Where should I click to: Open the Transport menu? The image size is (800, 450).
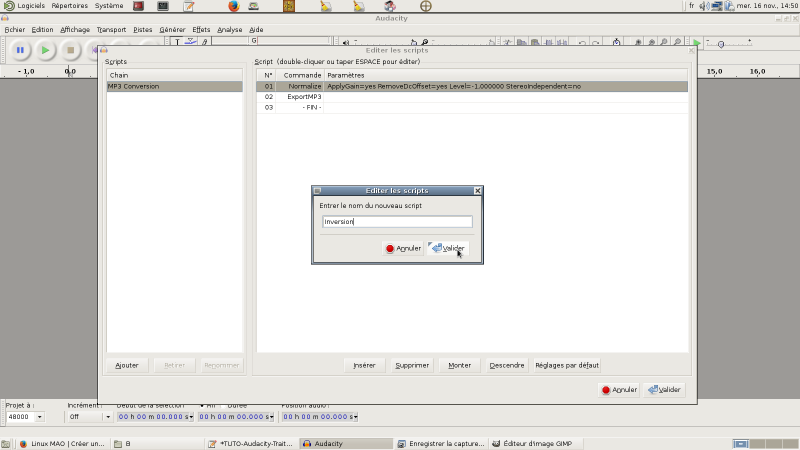[111, 30]
